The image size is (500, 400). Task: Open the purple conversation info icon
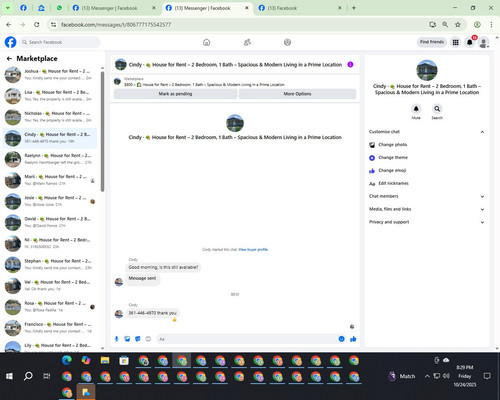point(350,65)
